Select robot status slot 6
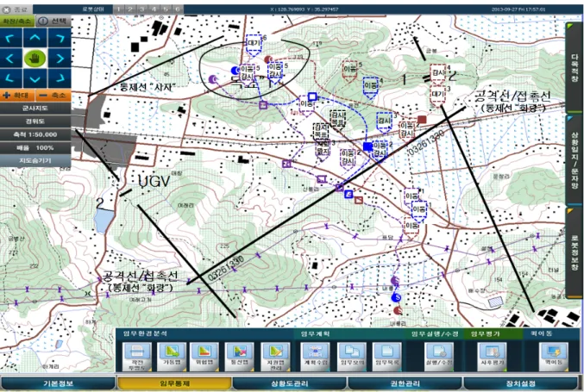This screenshot has width=584, height=392. (178, 9)
